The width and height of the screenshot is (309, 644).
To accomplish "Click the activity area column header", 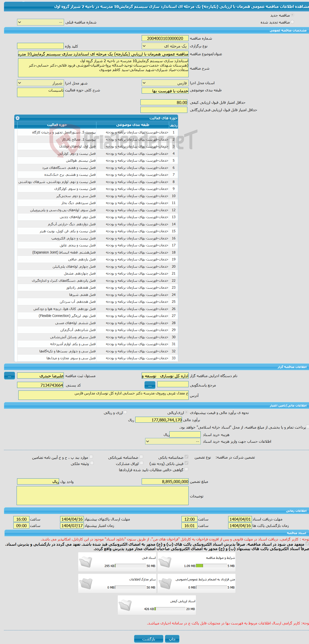I will (x=57, y=125).
